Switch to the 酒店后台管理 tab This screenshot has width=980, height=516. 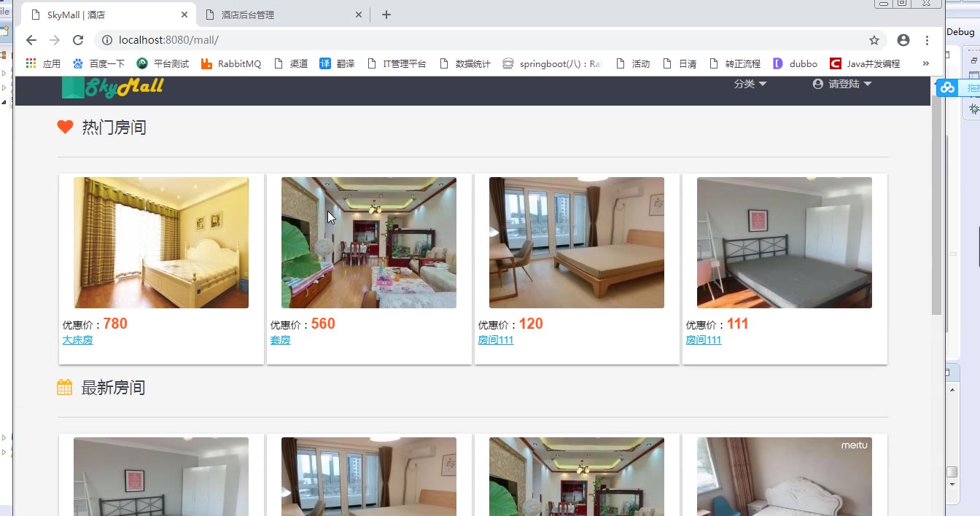[x=284, y=15]
